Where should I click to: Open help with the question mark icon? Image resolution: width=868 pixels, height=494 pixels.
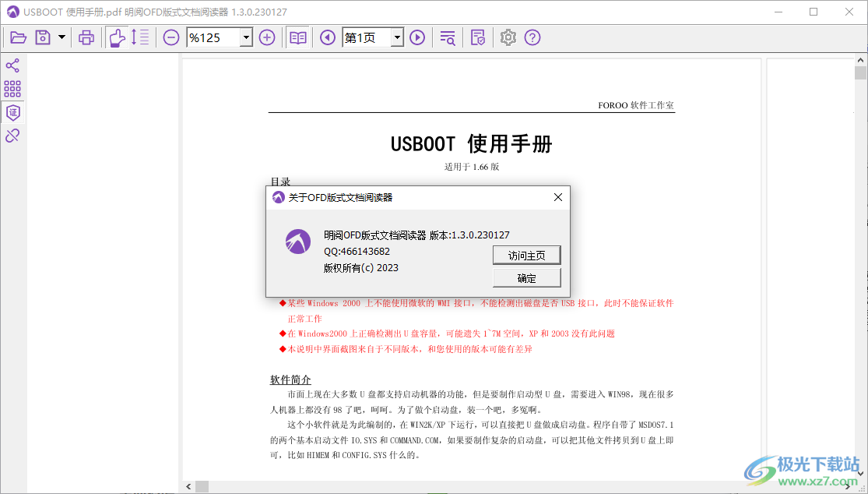(532, 37)
